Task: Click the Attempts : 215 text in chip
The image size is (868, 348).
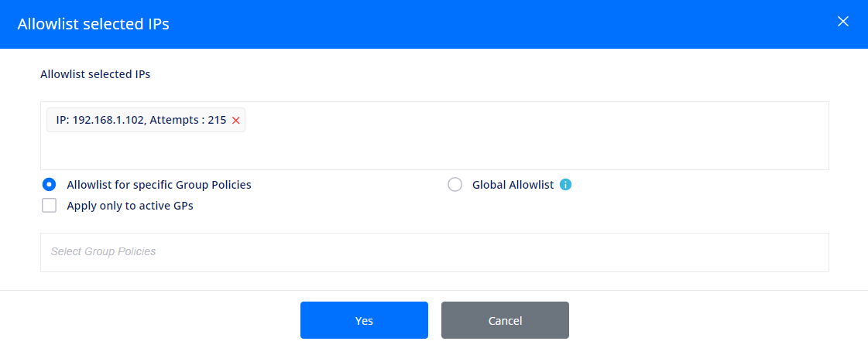Action: (x=187, y=120)
